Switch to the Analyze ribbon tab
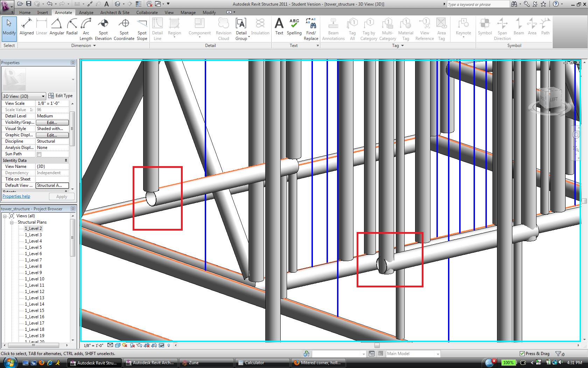 pos(86,12)
